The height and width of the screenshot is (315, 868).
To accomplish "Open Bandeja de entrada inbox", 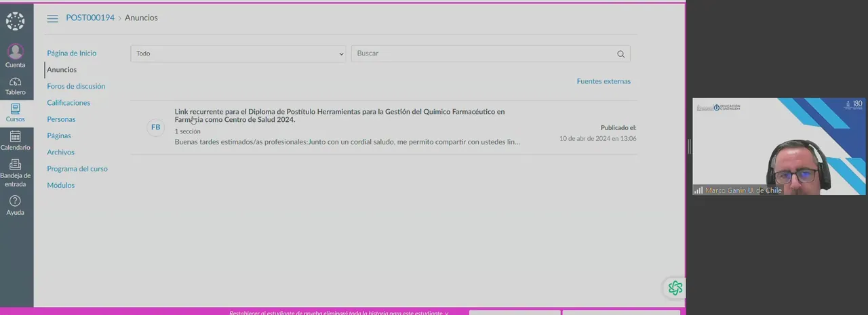I will click(15, 173).
